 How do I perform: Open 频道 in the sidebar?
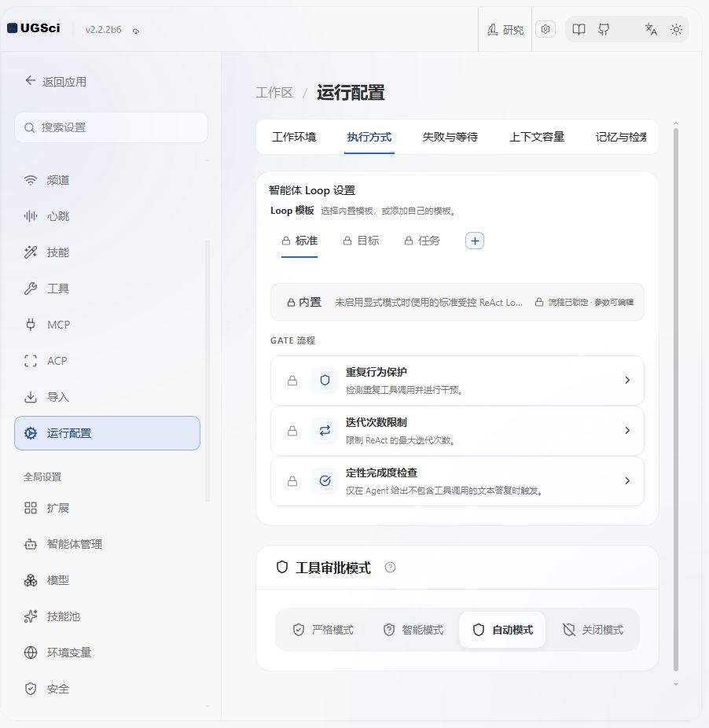click(107, 180)
